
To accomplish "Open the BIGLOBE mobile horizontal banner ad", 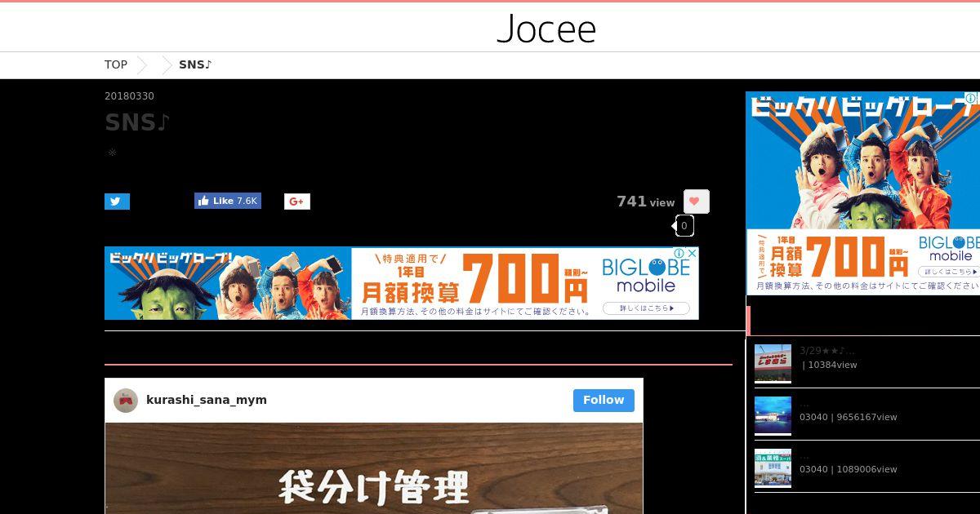I will [x=401, y=283].
